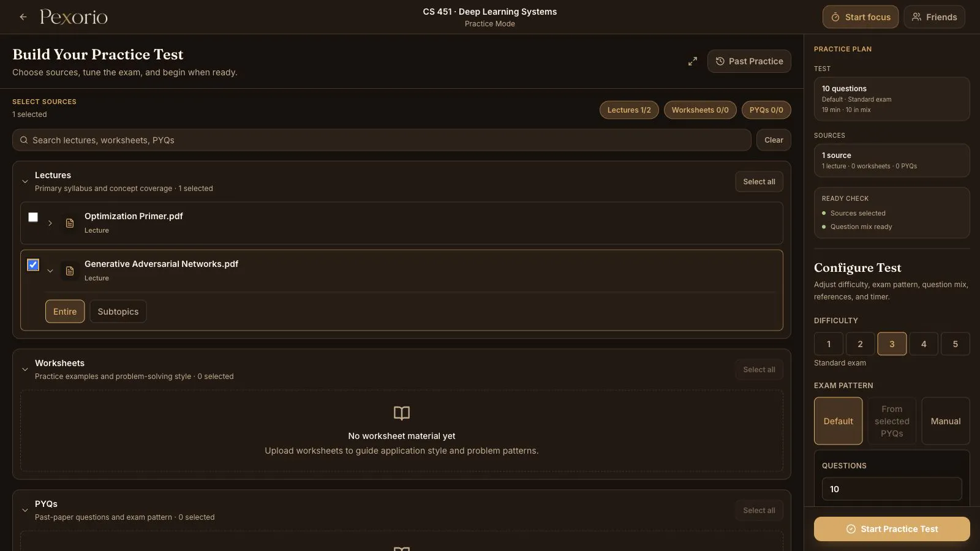Click the Generative Adversarial Networks.pdf file name
The height and width of the screenshot is (551, 980).
pyautogui.click(x=161, y=264)
